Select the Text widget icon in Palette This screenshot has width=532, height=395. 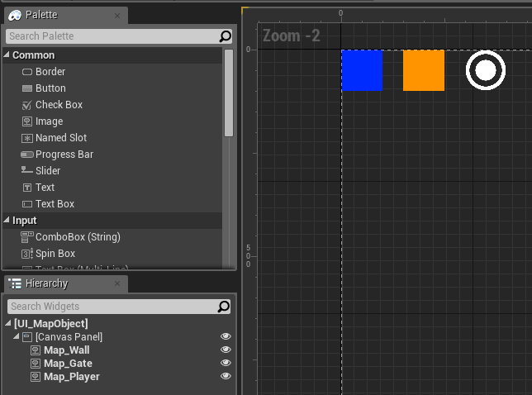point(27,188)
